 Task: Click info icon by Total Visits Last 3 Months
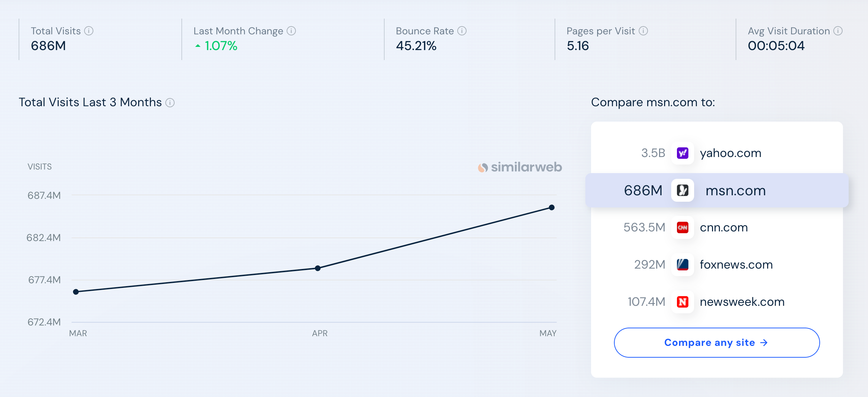point(170,103)
